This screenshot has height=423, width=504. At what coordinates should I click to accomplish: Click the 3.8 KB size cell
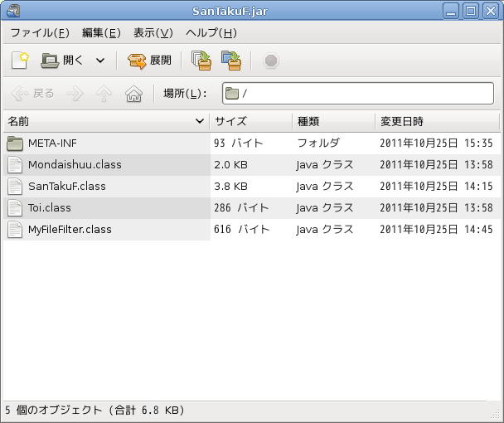[x=230, y=187]
